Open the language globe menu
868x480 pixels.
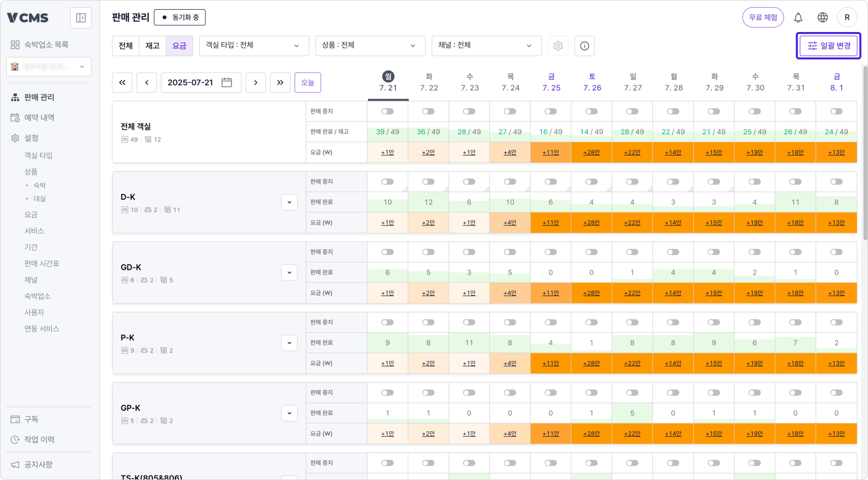822,18
